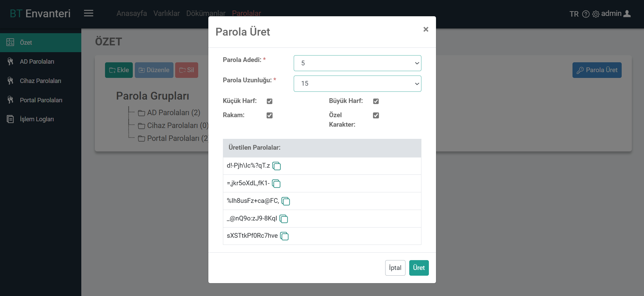This screenshot has width=644, height=296.
Task: Toggle the Rakam checkbox
Action: click(x=270, y=115)
